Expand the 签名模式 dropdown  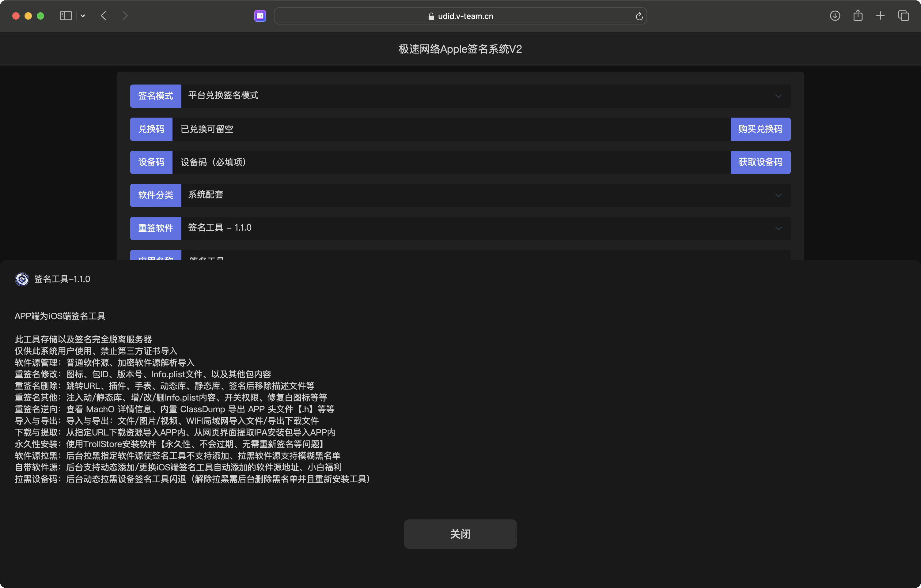tap(486, 96)
